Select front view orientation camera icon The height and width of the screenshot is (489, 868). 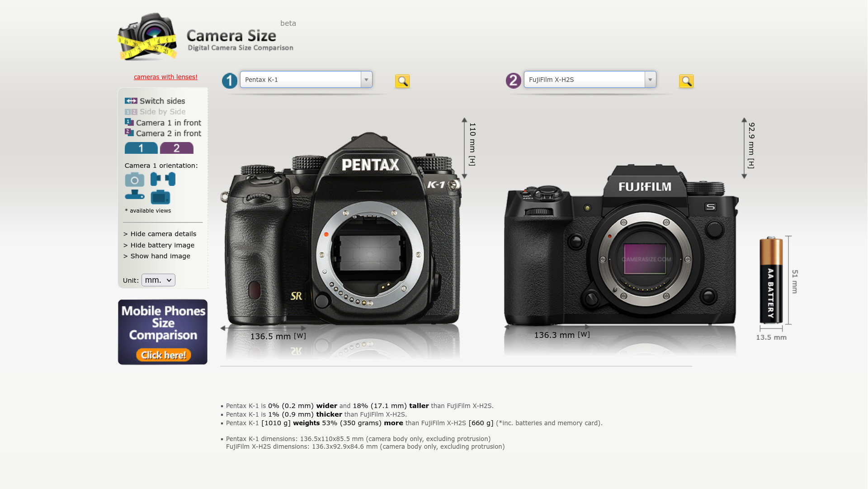point(135,180)
